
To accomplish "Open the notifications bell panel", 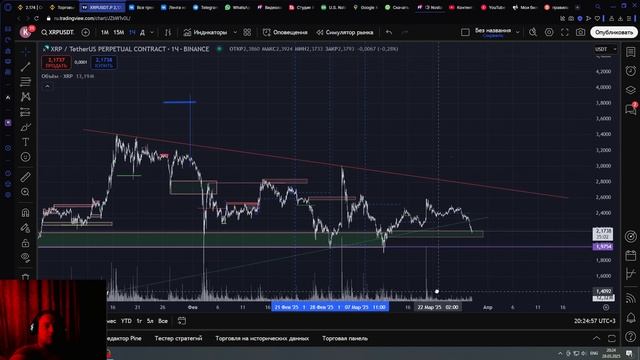I will (x=631, y=317).
